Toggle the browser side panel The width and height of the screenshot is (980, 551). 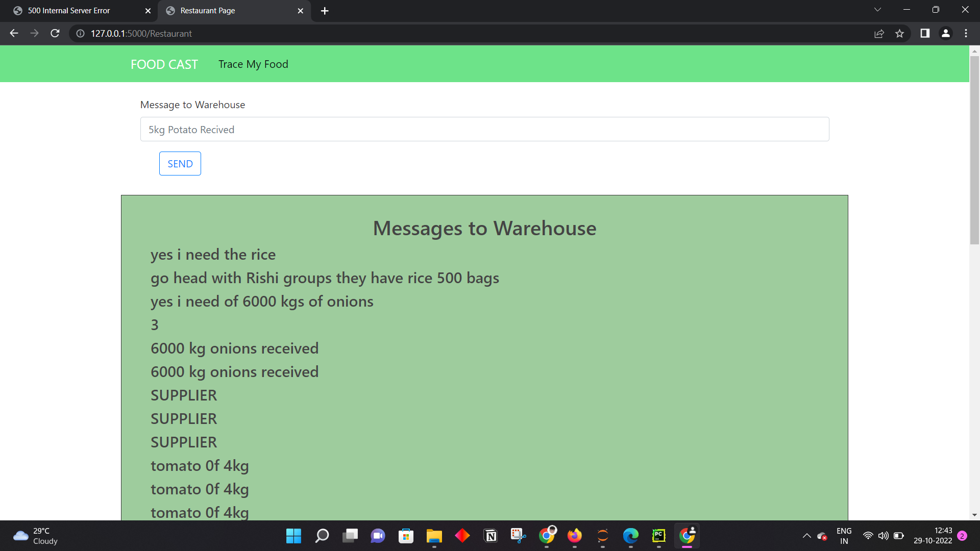point(924,33)
